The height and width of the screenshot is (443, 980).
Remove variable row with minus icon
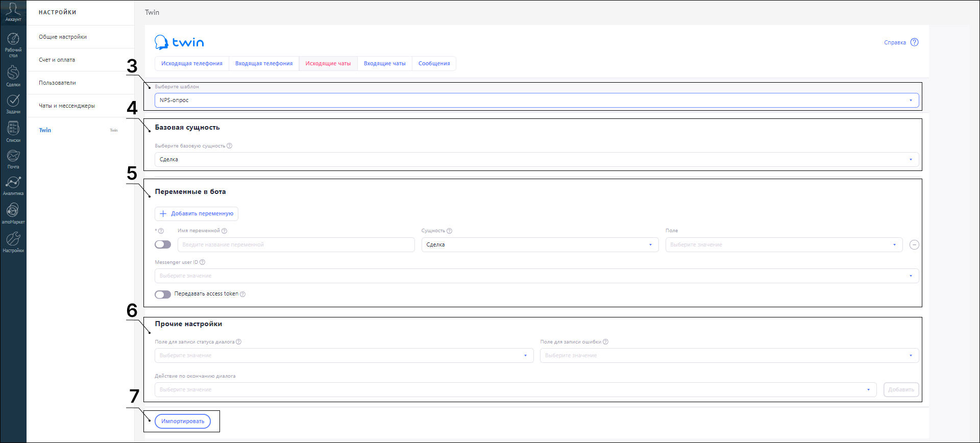tap(914, 245)
